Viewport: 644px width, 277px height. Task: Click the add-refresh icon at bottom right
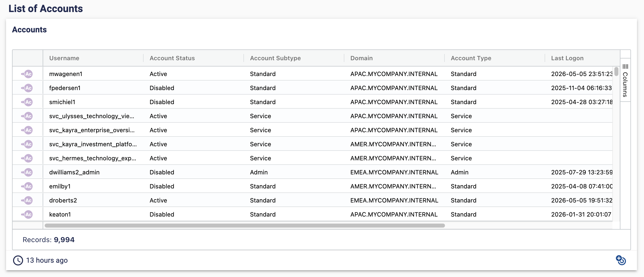click(621, 260)
